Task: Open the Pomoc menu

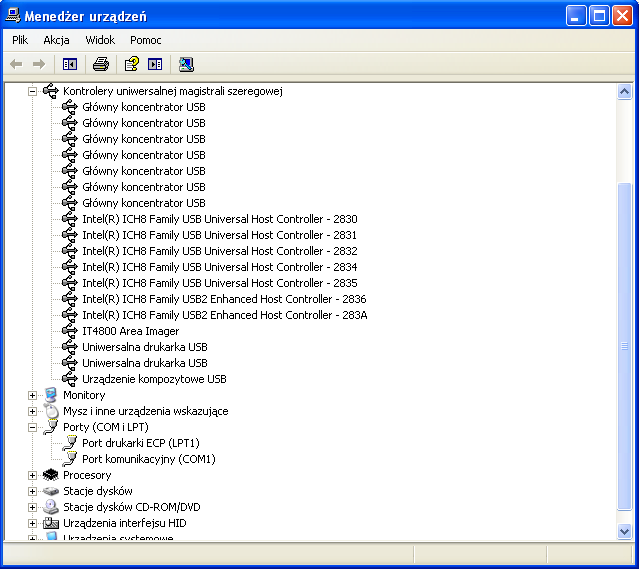Action: [145, 40]
